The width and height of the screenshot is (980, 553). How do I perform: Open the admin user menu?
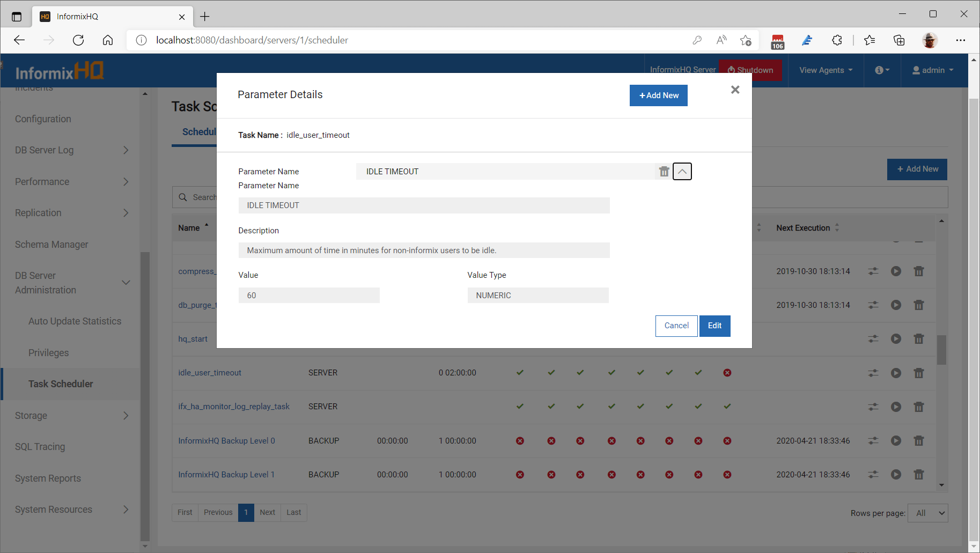pyautogui.click(x=933, y=70)
